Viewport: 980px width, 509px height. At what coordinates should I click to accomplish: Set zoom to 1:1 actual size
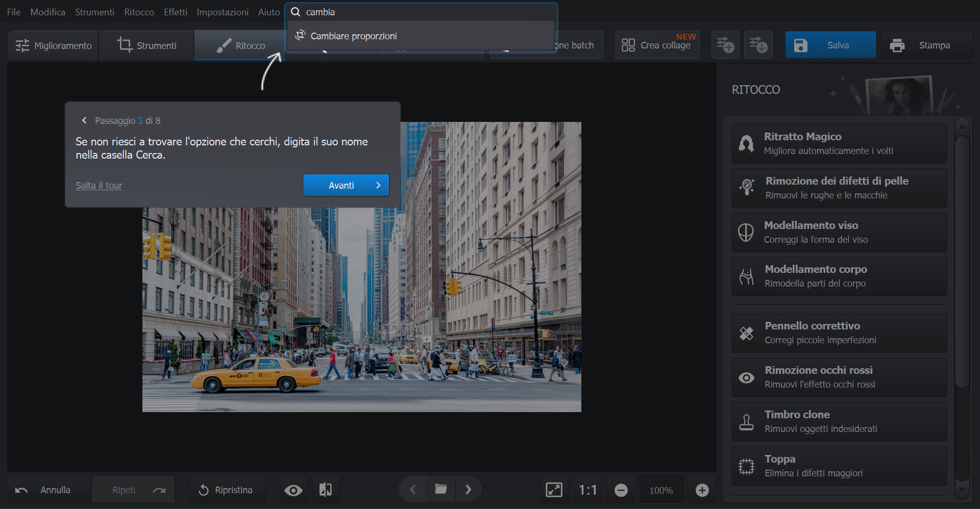pyautogui.click(x=587, y=490)
